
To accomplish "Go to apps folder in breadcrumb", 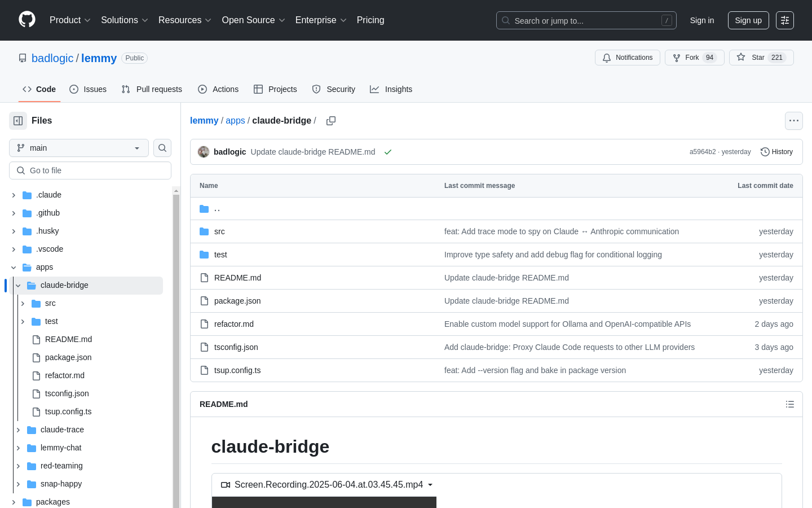I will tap(235, 120).
